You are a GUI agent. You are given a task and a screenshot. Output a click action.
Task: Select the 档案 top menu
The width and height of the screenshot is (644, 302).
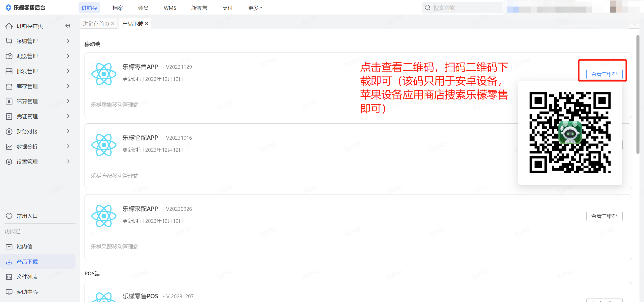(x=118, y=8)
